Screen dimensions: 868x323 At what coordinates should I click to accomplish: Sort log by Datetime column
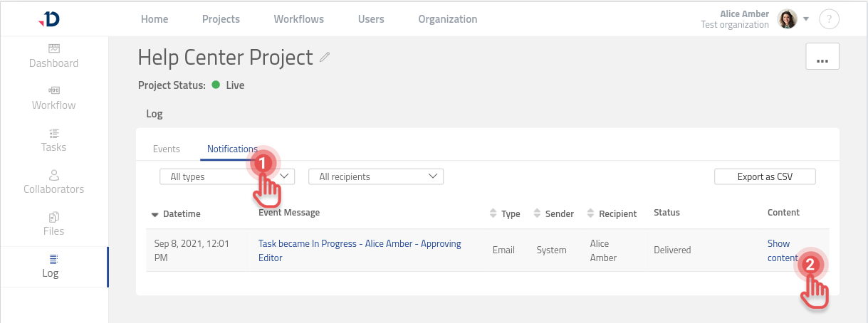(x=177, y=213)
